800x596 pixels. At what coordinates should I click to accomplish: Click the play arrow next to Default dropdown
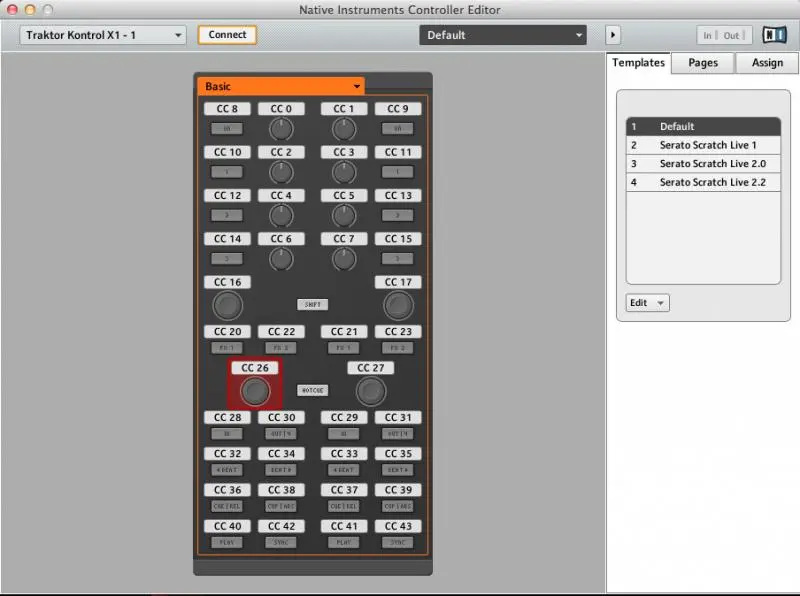613,35
